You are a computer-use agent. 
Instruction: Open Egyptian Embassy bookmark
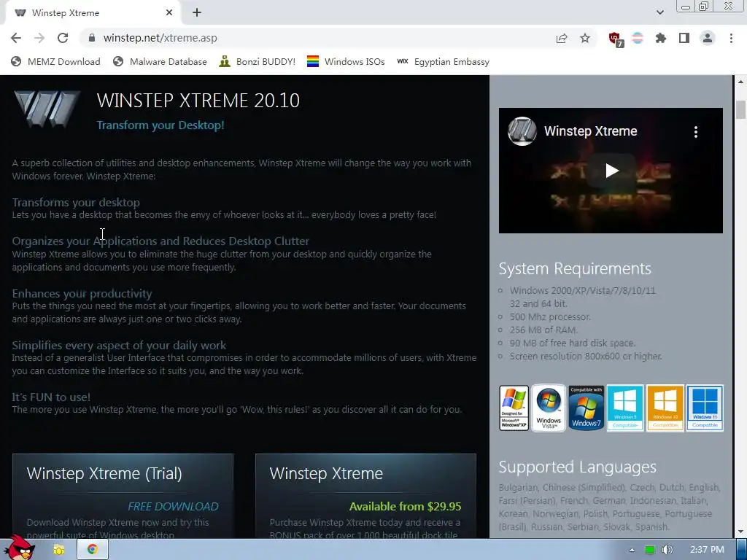tap(443, 62)
